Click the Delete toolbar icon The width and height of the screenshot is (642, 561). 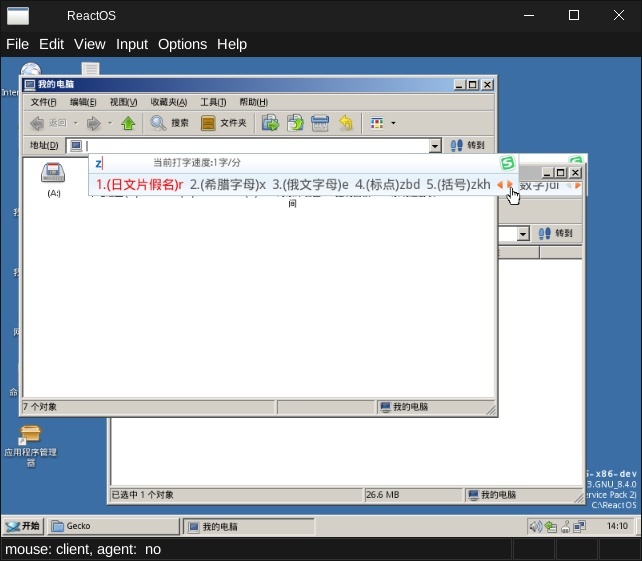coord(320,123)
